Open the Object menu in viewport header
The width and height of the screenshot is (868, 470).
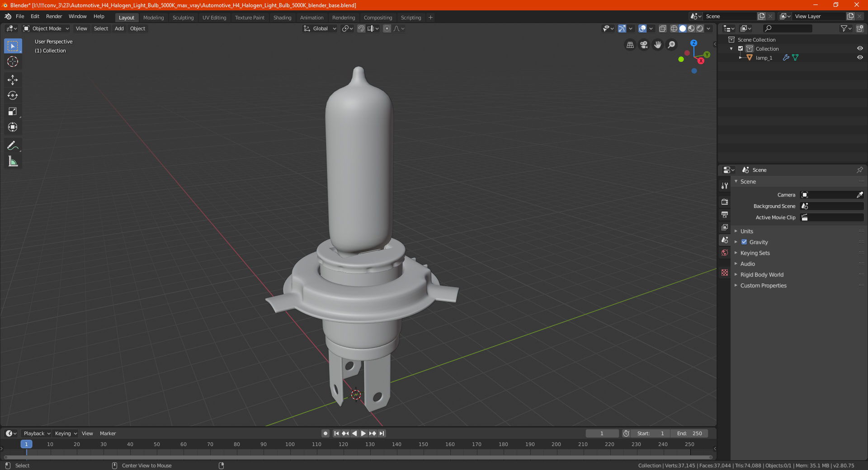(137, 28)
